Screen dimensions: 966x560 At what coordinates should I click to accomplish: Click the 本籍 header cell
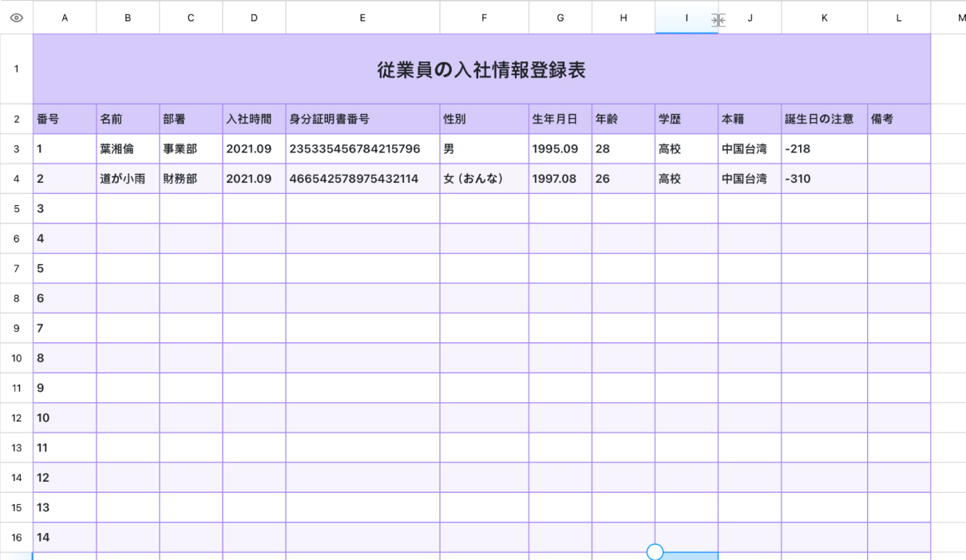750,119
